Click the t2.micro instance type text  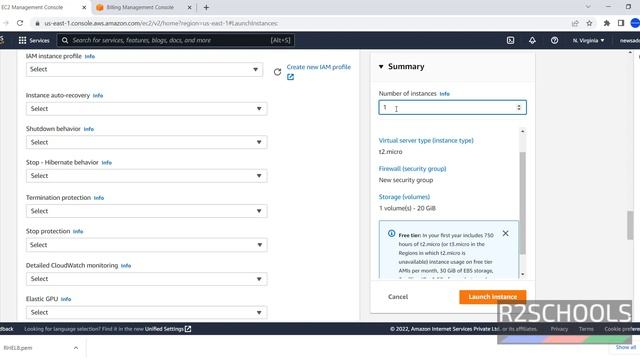tap(391, 151)
